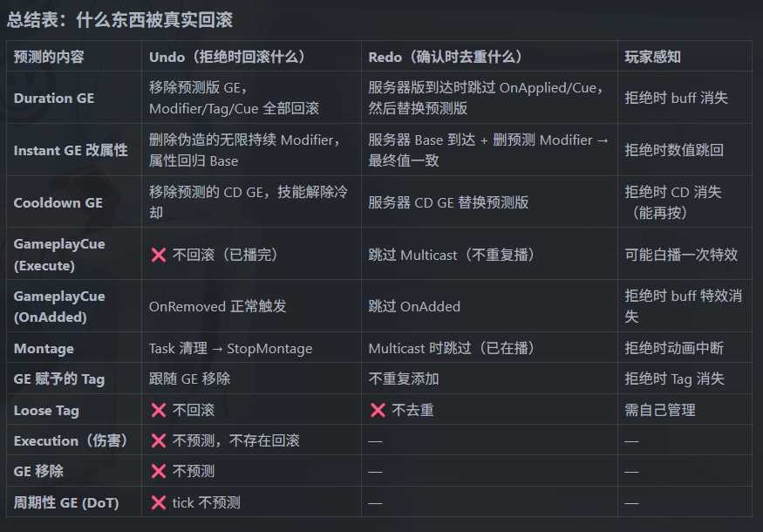Select the Instant GE 改属性 row label

71,150
